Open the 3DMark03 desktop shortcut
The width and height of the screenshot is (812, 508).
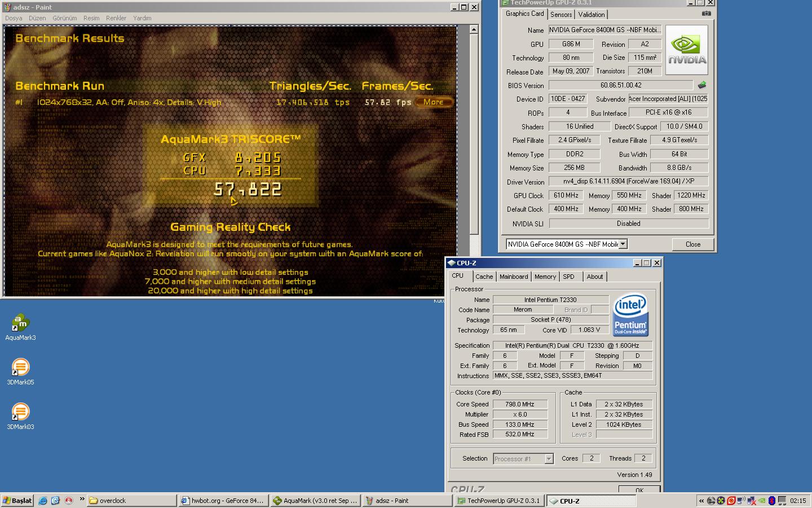pos(20,417)
